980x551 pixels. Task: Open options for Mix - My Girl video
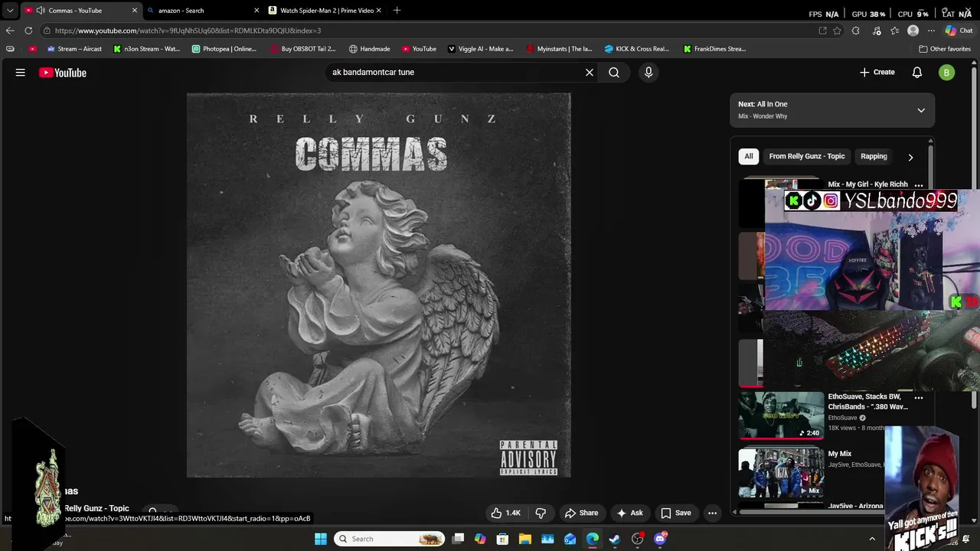(919, 184)
